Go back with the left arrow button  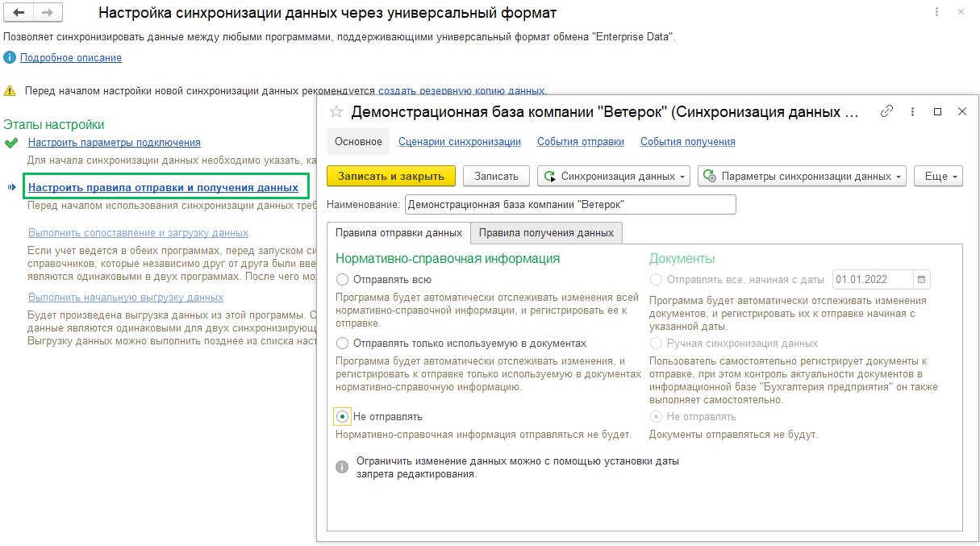click(x=19, y=13)
